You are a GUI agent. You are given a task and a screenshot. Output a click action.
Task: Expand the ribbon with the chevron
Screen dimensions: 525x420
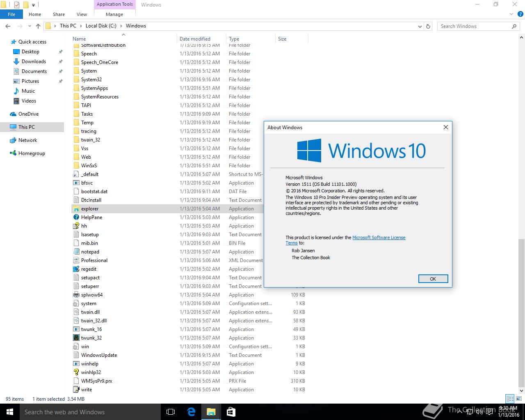tap(511, 14)
